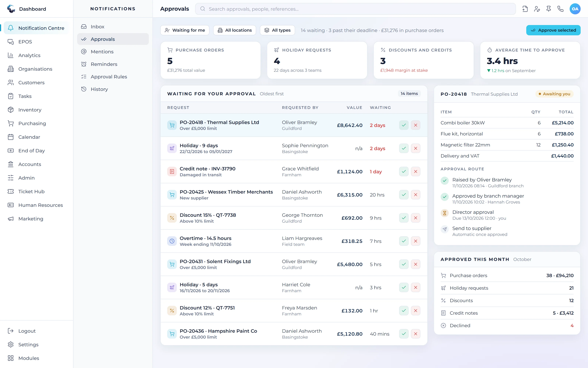Click Logout in the sidebar
Screen dimensions: 588x368
[36, 331]
